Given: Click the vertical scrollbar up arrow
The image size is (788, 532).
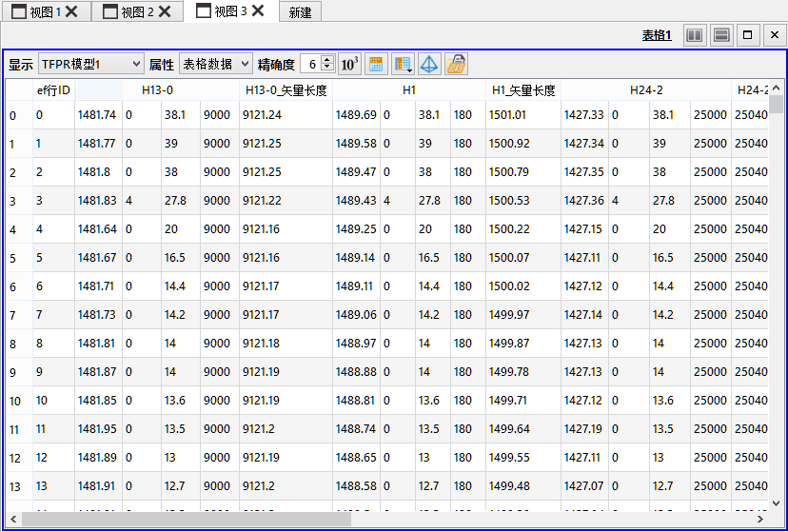Looking at the screenshot, I should click(x=776, y=88).
